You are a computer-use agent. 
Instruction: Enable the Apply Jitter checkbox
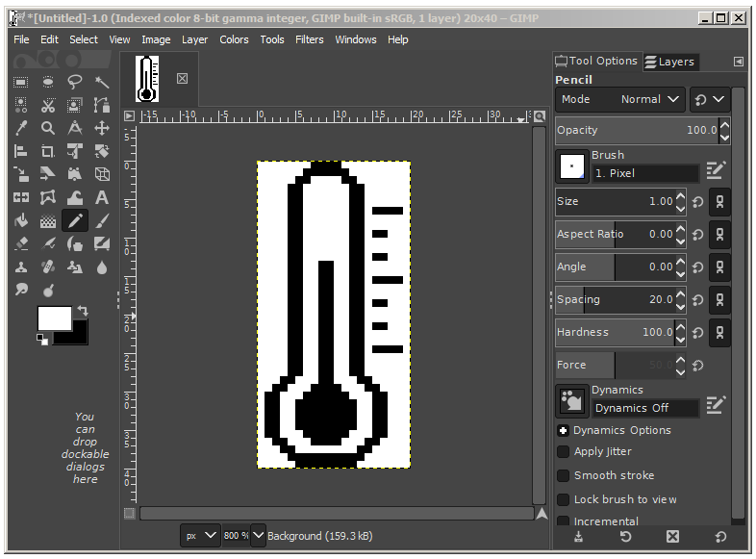[563, 451]
